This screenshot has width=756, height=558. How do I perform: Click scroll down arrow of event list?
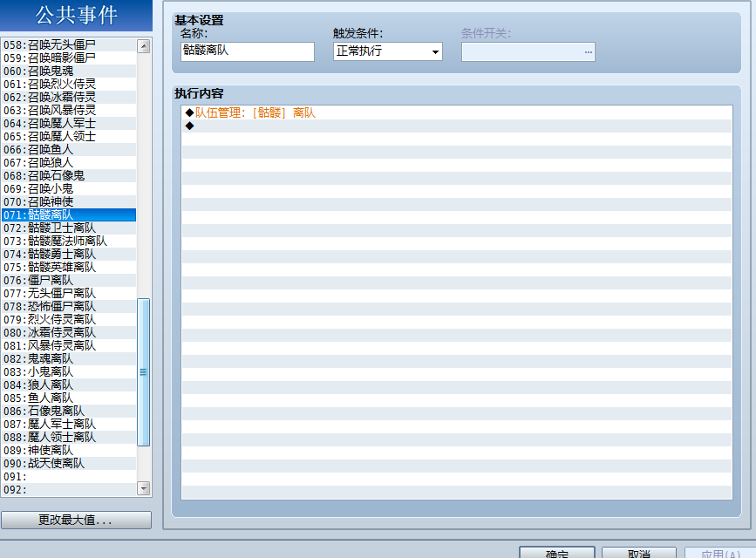pos(144,488)
